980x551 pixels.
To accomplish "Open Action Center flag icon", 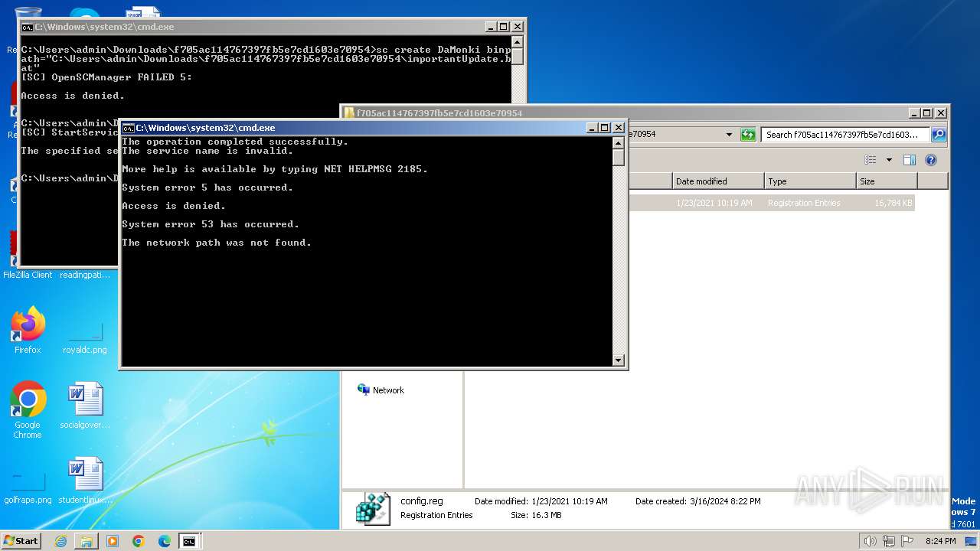I will coord(906,541).
